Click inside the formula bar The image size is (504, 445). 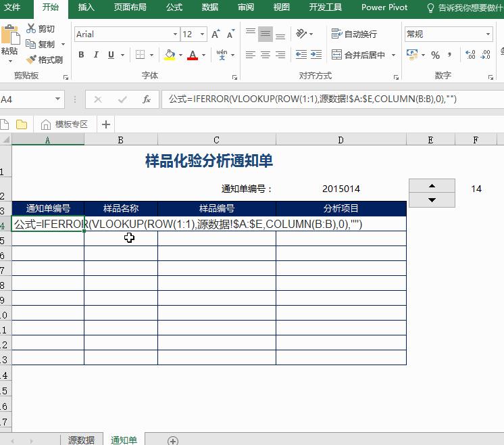click(332, 99)
